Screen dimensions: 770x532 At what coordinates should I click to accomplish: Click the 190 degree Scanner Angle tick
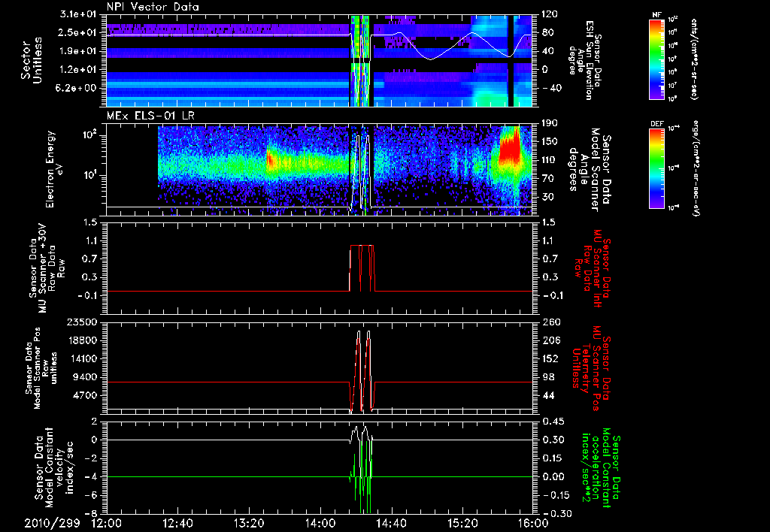click(550, 123)
